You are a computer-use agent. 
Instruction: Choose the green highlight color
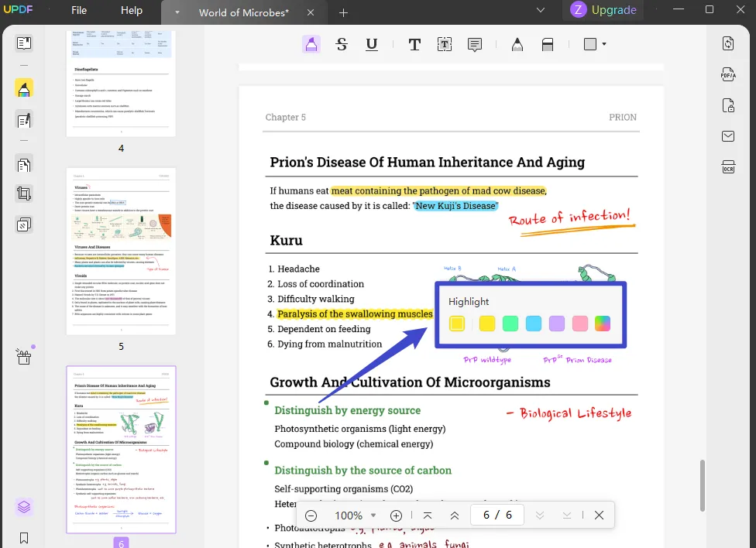click(510, 324)
